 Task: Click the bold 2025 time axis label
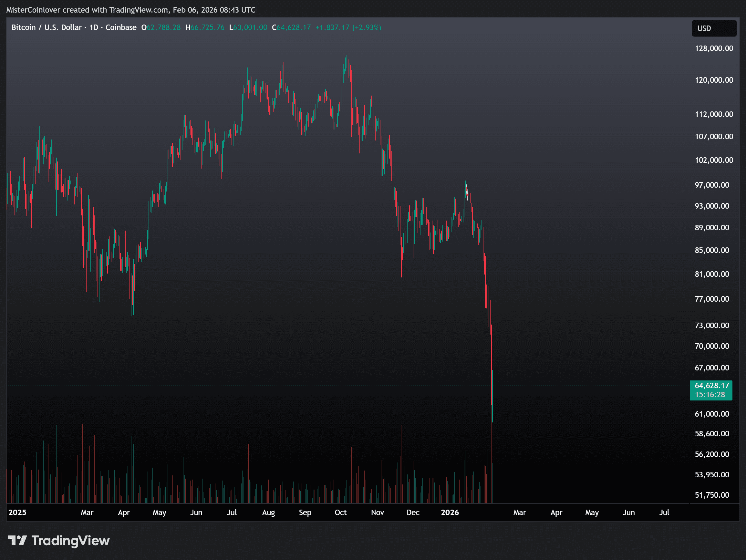tap(17, 513)
